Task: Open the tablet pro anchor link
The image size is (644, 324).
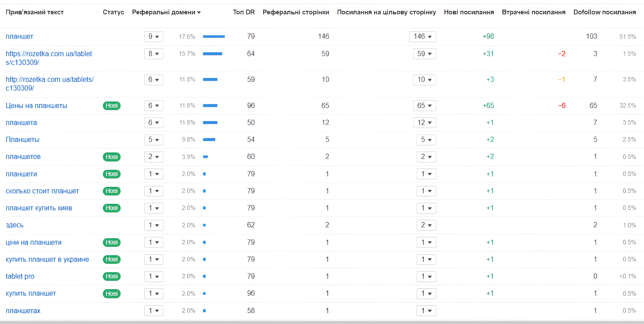Action: pos(20,276)
